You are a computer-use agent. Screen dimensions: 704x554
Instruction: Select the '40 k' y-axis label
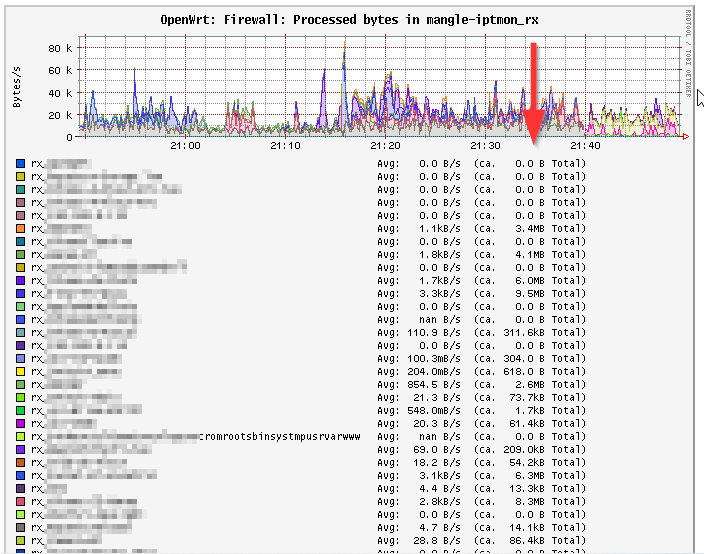click(x=60, y=93)
